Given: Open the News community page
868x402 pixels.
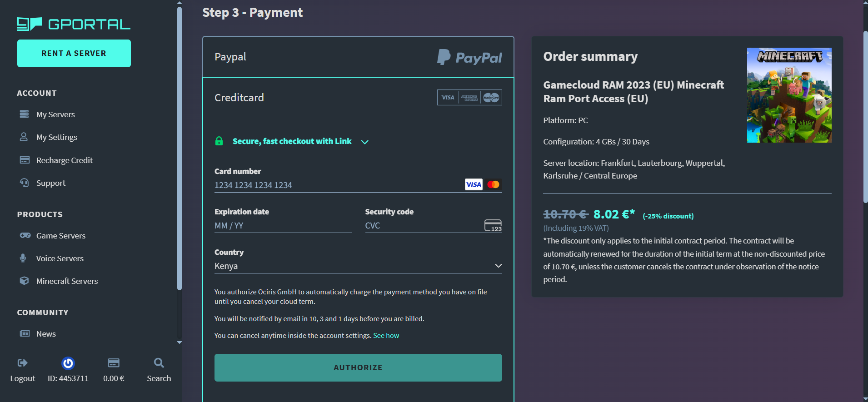Looking at the screenshot, I should click(x=46, y=334).
